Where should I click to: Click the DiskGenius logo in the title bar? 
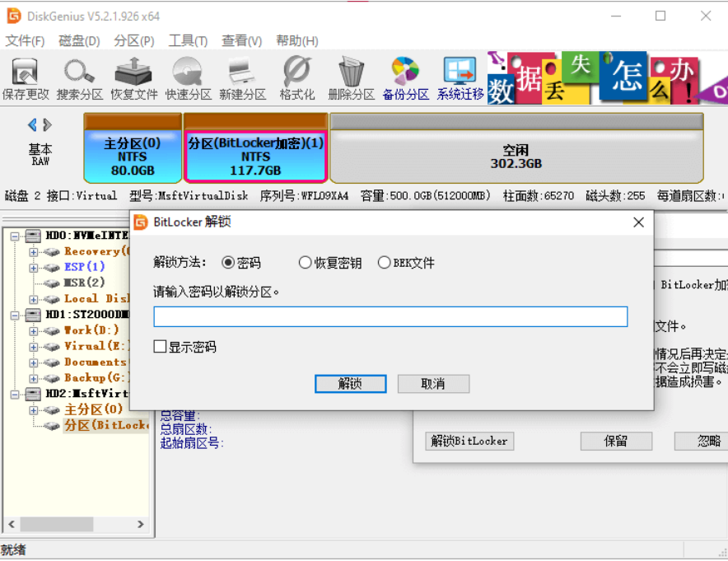click(x=14, y=16)
